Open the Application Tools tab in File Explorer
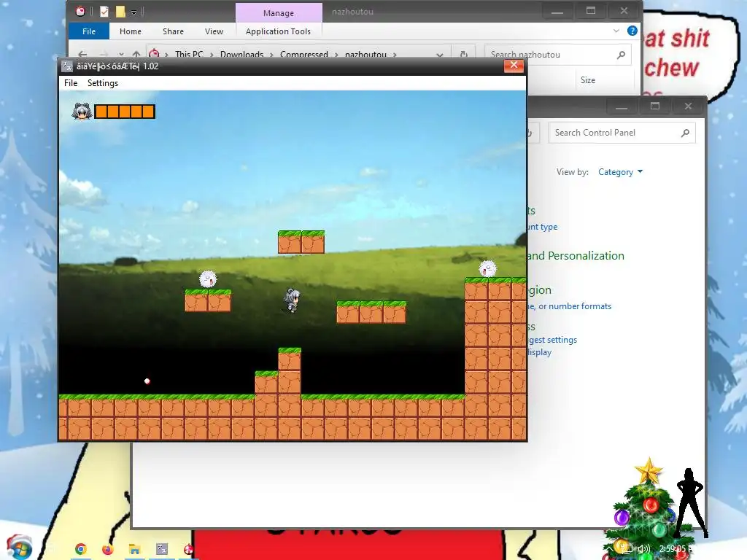The width and height of the screenshot is (747, 560). pos(278,31)
